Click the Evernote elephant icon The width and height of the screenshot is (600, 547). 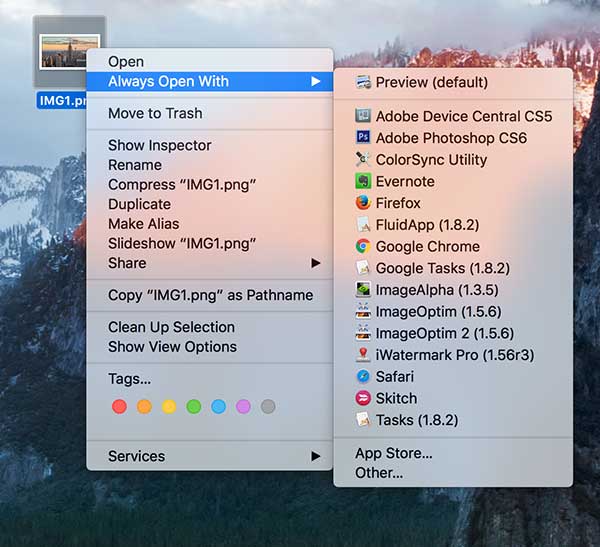coord(363,181)
